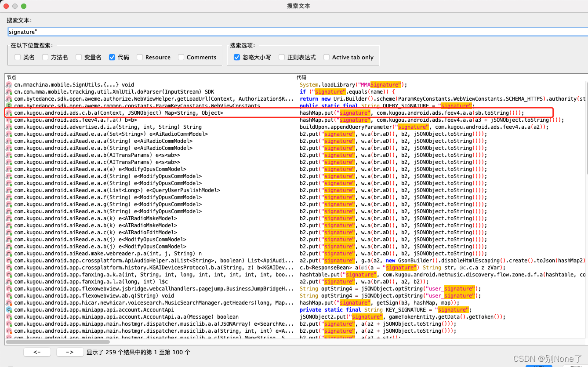Viewport: 588px width, 367px height.
Task: Check the Active tab only option
Action: point(327,57)
